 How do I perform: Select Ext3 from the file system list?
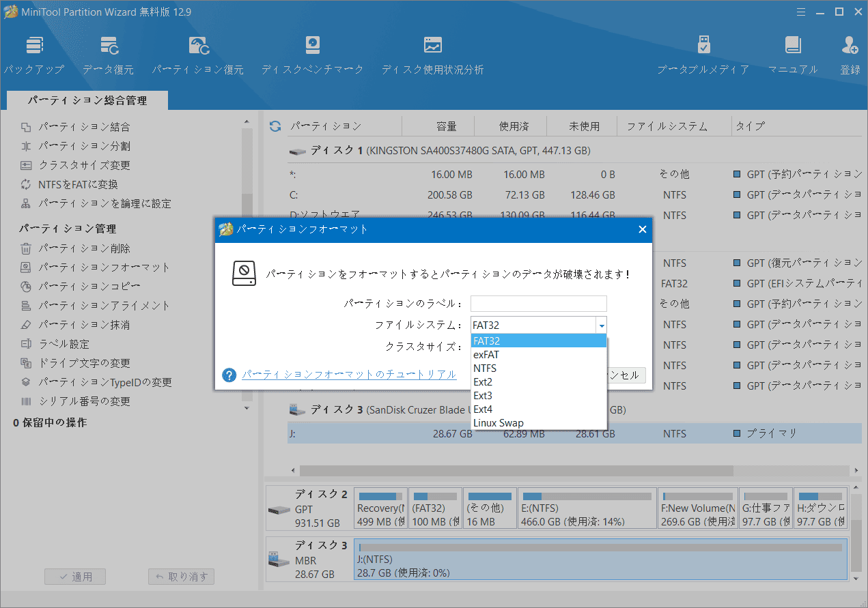(539, 395)
